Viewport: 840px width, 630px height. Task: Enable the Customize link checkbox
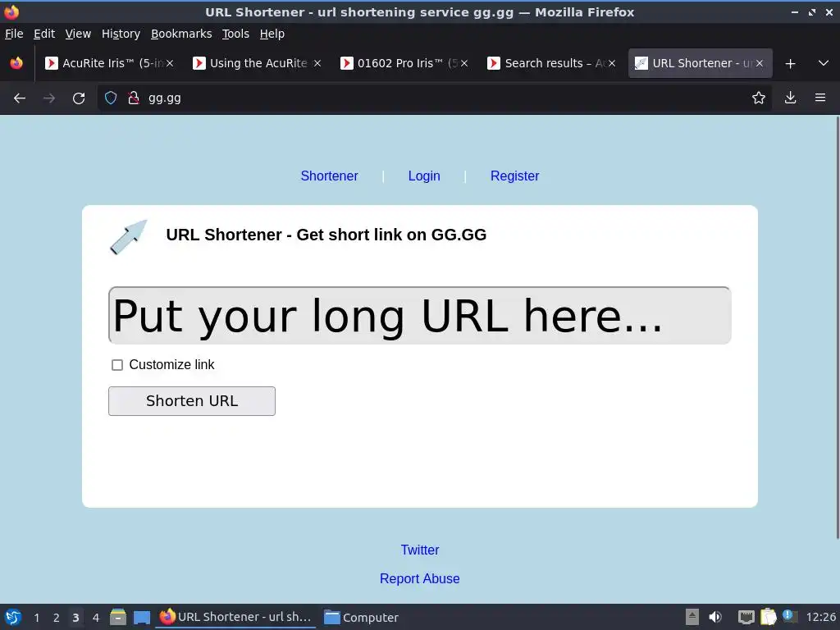pyautogui.click(x=116, y=365)
